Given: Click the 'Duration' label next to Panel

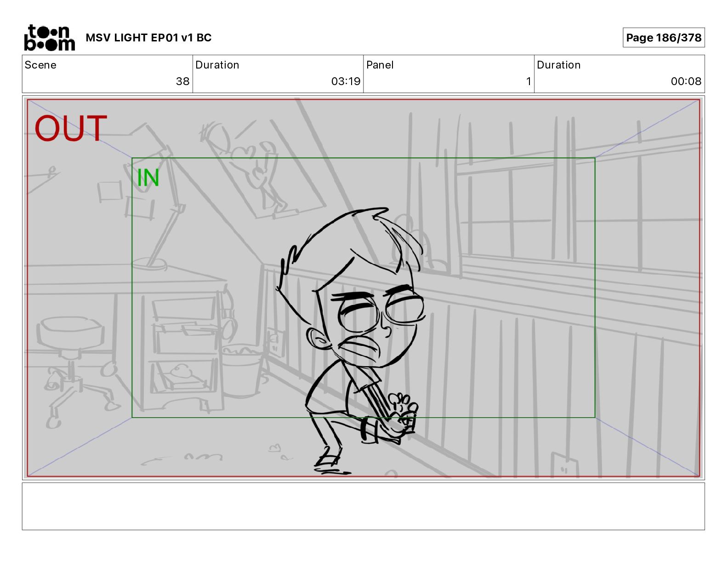Looking at the screenshot, I should [559, 65].
